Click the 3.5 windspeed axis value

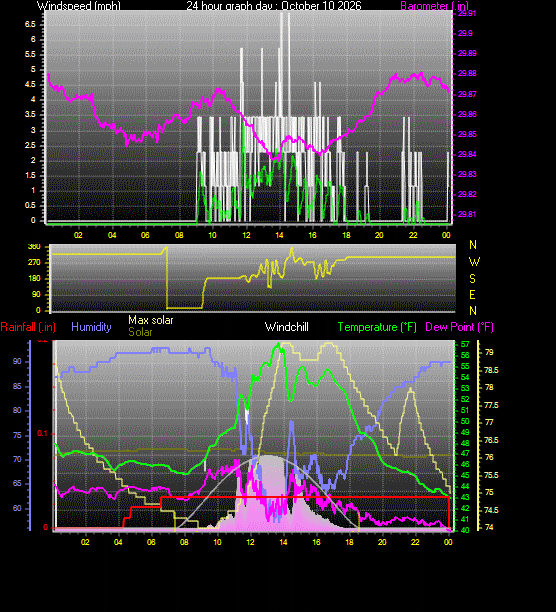pos(30,114)
